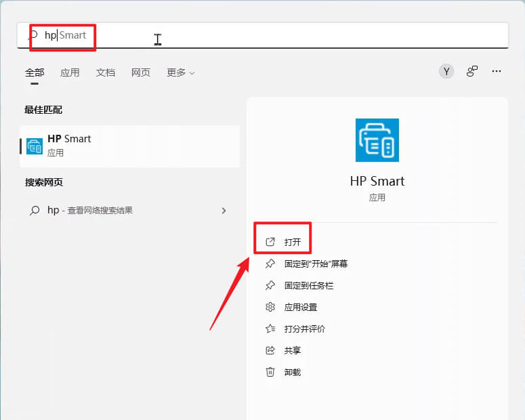
Task: Click the 搜索网页 heading
Action: point(44,182)
